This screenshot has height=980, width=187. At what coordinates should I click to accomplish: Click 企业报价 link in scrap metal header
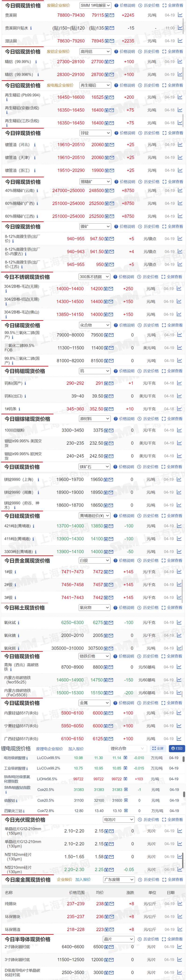tap(64, 880)
